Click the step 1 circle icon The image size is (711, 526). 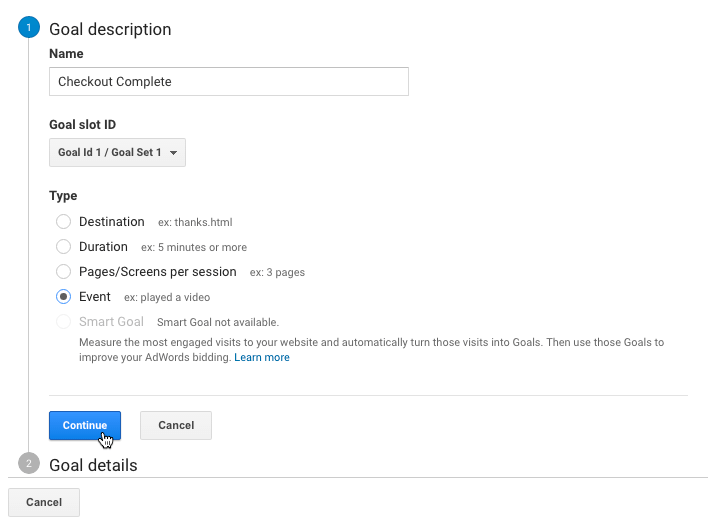[29, 27]
